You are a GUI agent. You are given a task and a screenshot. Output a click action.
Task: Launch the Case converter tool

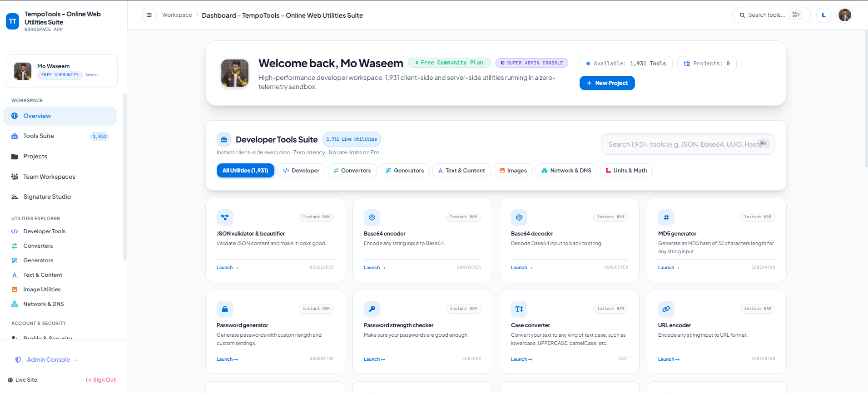pyautogui.click(x=521, y=359)
